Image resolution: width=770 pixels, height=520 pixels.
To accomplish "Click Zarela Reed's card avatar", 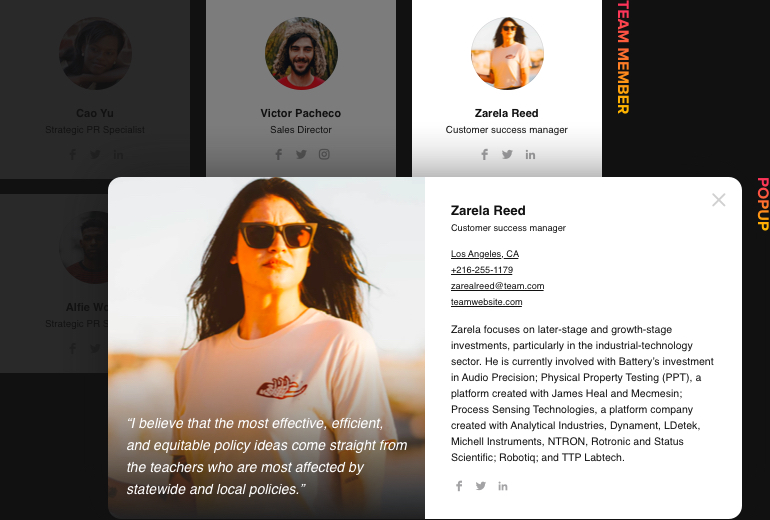I will (x=507, y=54).
